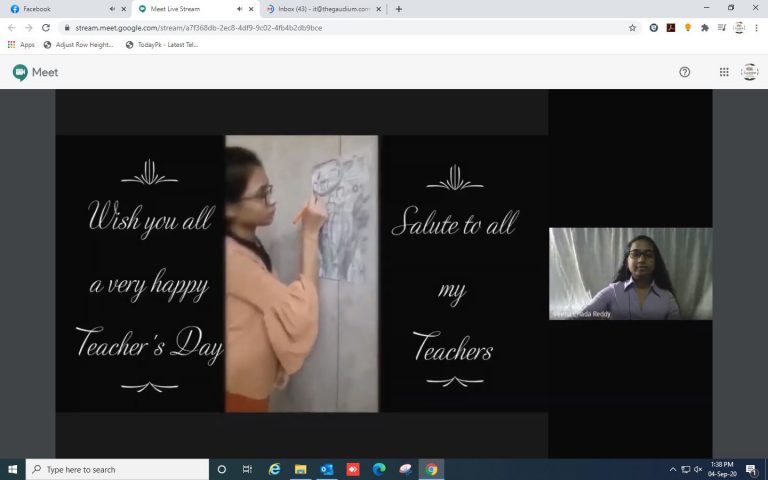
Task: Open Google Meet help question mark icon
Action: click(684, 72)
